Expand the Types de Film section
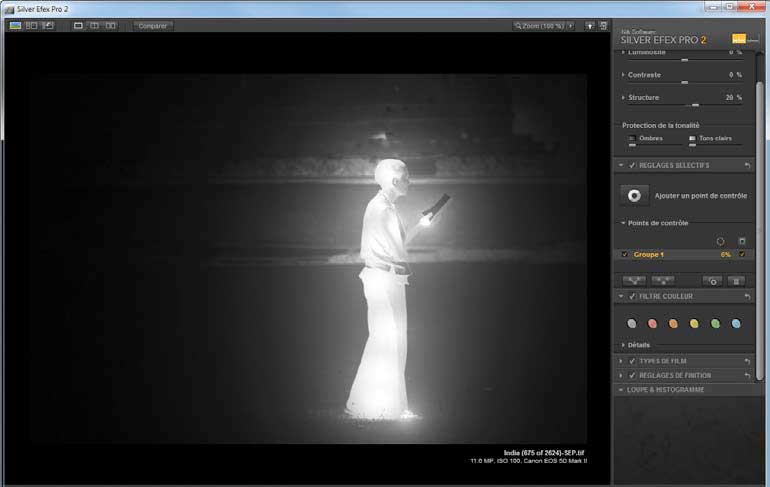 621,361
